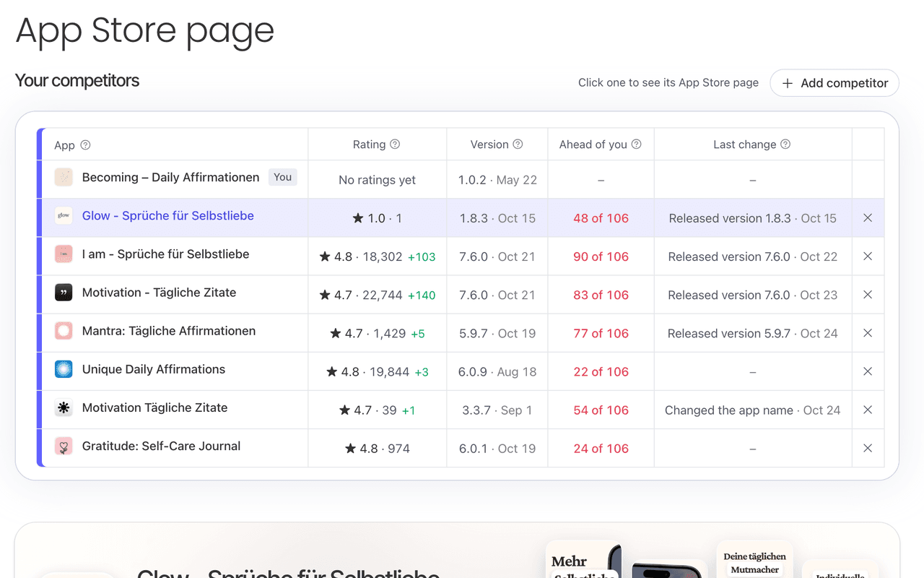Click Deine täglichen Mutmacher screenshot thumbnail
Viewport: 924px width, 578px height.
click(x=754, y=558)
